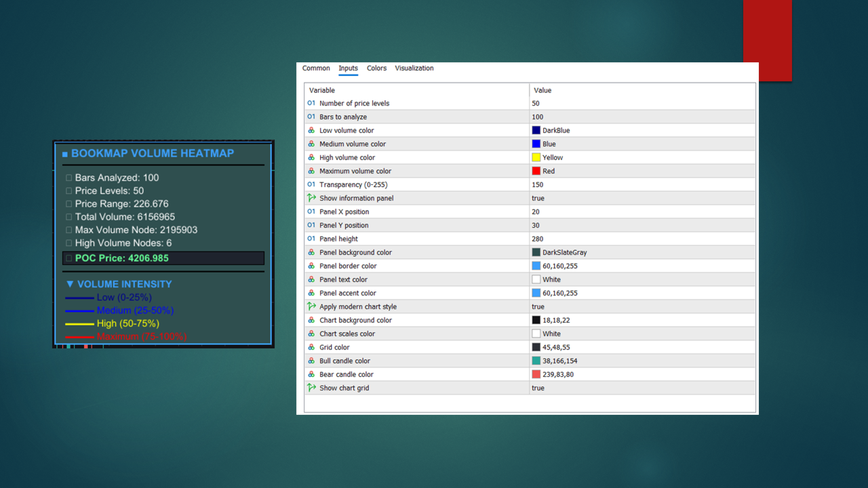Select the coral swatch for Bear candle color
This screenshot has height=488, width=868.
[536, 374]
